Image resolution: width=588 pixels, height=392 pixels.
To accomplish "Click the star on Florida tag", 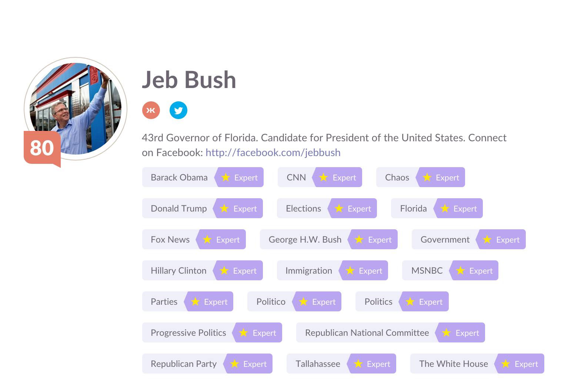I will point(445,209).
